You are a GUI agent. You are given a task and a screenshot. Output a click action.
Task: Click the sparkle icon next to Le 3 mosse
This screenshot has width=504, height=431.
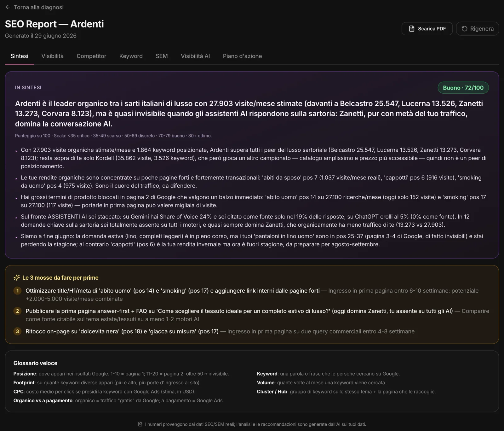click(x=17, y=278)
